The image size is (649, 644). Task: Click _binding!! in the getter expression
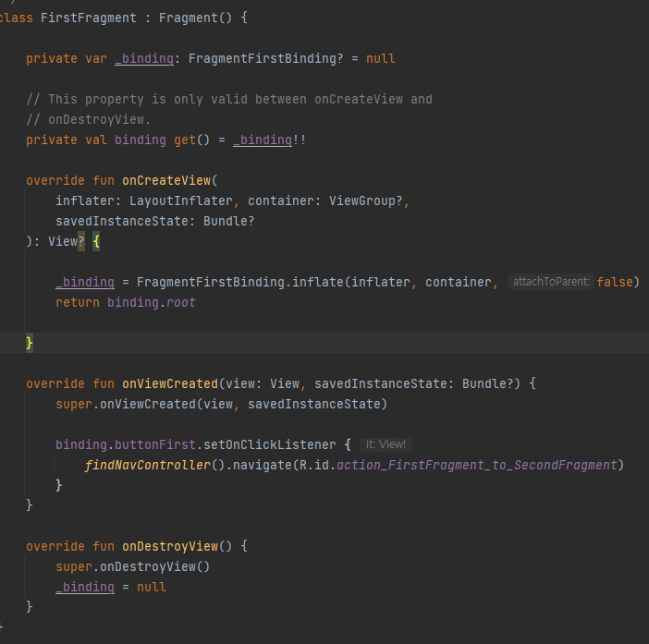pos(269,140)
